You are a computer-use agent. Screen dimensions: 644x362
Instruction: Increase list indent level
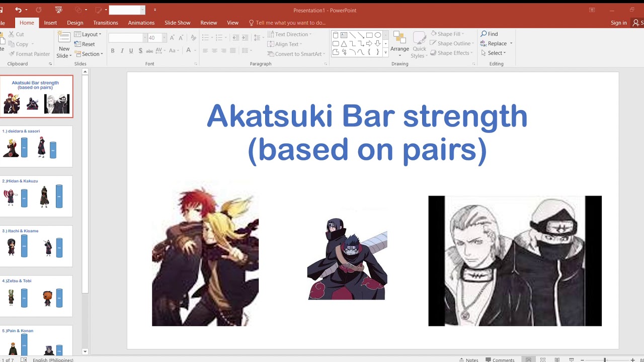coord(245,38)
